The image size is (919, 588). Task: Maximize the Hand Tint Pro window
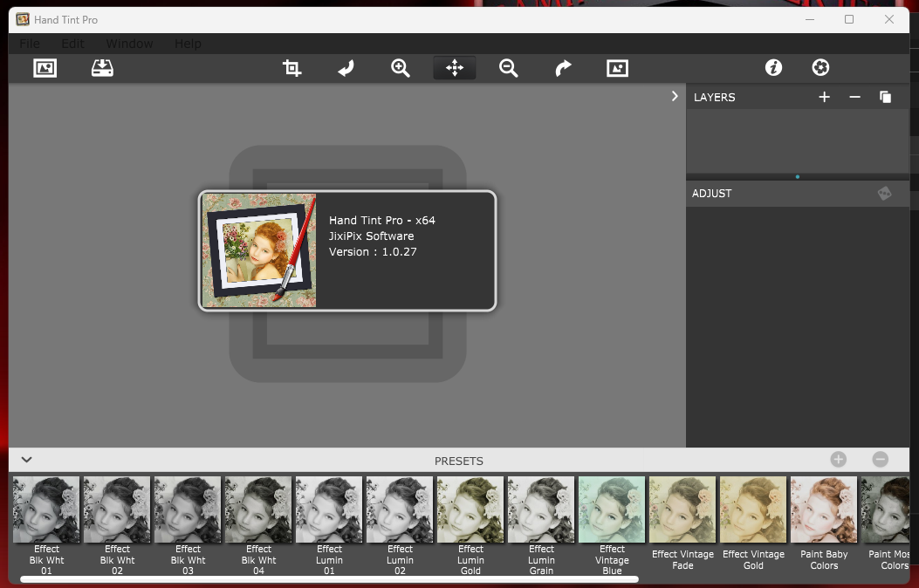(x=848, y=19)
